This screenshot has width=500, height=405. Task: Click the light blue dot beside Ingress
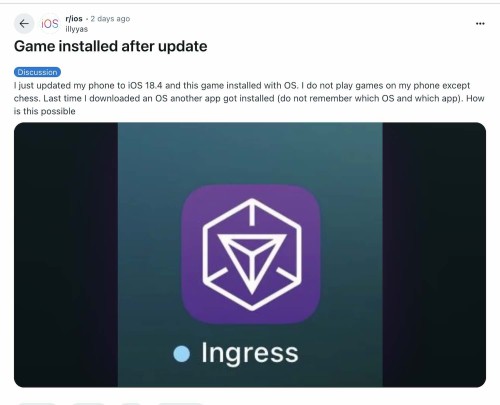pyautogui.click(x=182, y=354)
